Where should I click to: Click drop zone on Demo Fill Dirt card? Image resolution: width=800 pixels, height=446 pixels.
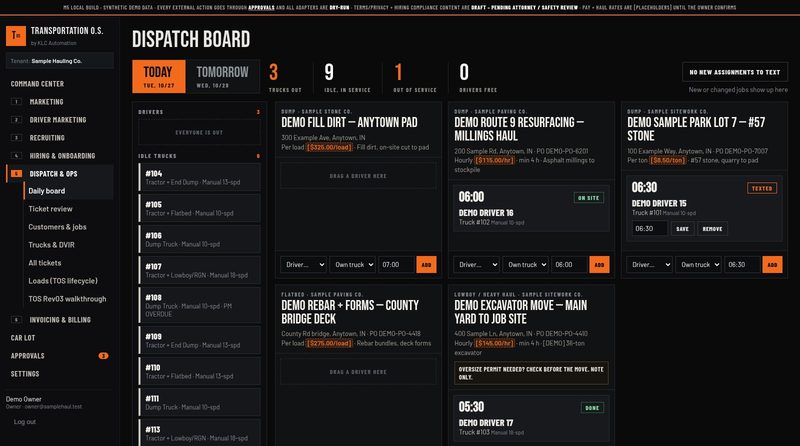[x=358, y=176]
